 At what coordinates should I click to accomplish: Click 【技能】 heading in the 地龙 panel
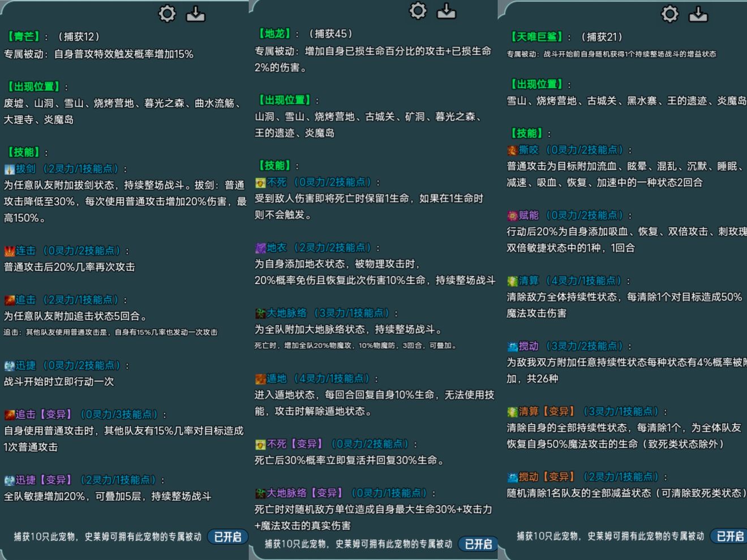tap(274, 166)
